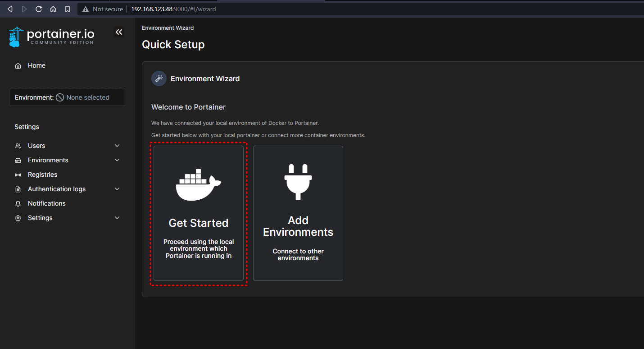Click the browser address bar URL
Image resolution: width=644 pixels, height=349 pixels.
173,9
